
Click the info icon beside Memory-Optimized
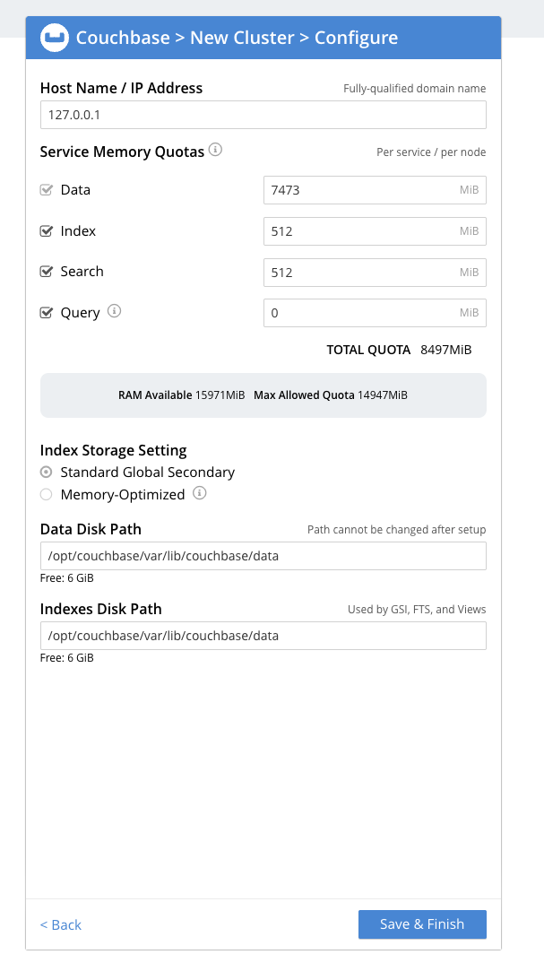[x=199, y=492]
